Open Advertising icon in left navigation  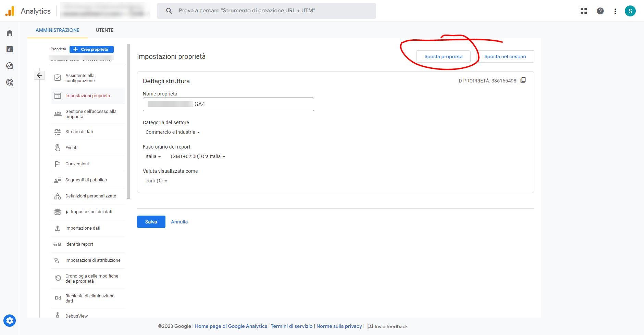(10, 82)
